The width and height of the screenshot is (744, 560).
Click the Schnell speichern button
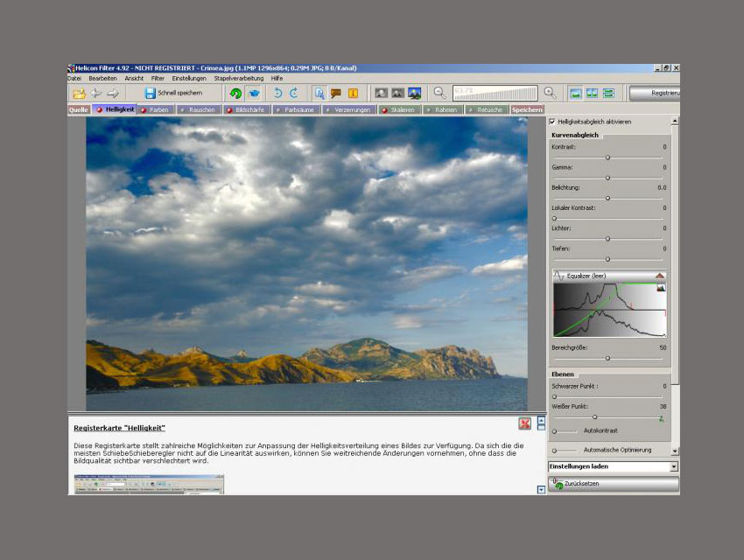tap(173, 94)
